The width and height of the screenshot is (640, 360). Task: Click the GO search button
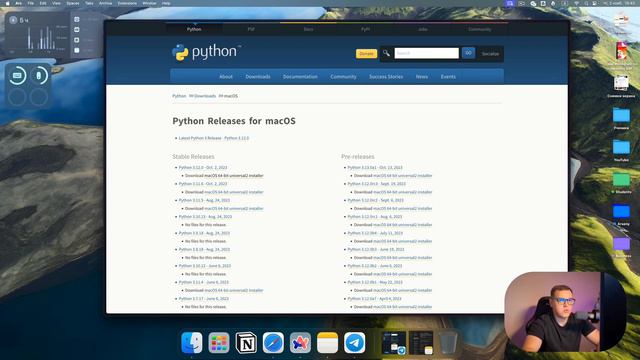468,53
